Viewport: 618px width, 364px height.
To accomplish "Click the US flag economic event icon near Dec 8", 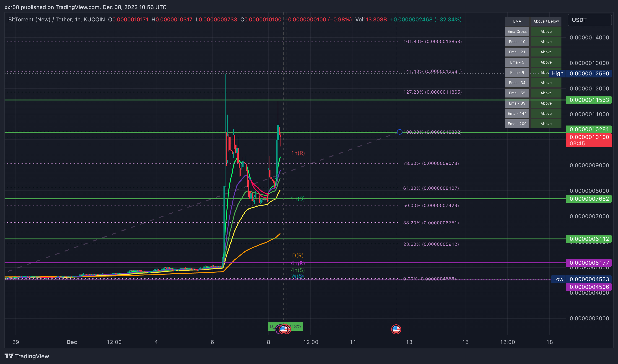I will point(284,329).
